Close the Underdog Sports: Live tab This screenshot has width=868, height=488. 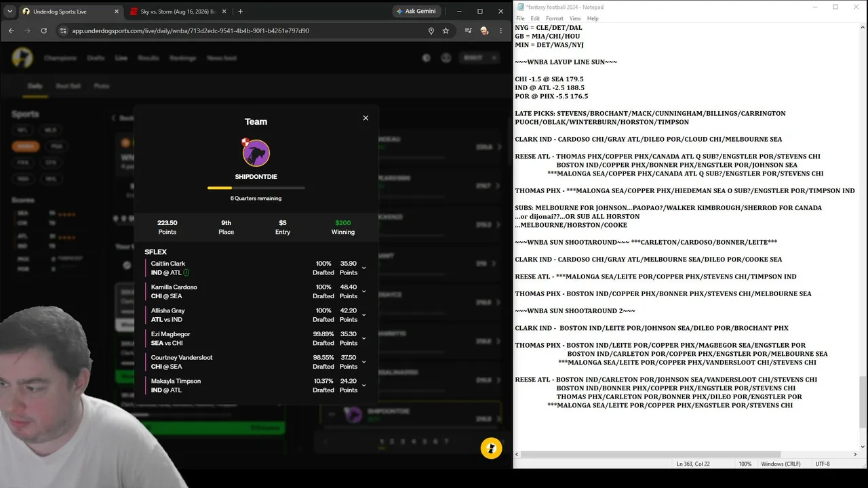117,12
